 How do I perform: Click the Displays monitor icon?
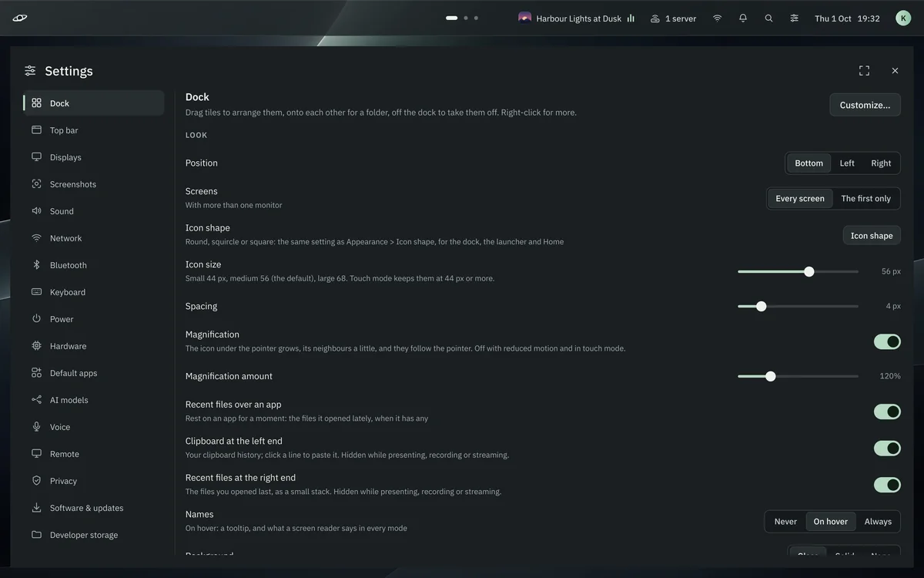click(36, 157)
